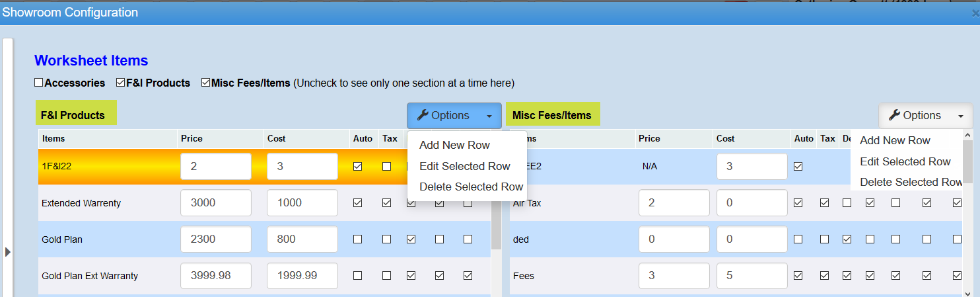
Task: Tick the Tax checkbox for 1F&I22 row
Action: pos(386,167)
